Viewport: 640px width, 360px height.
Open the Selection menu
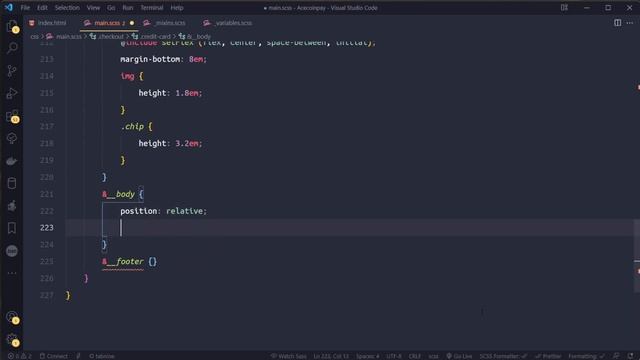click(x=67, y=8)
